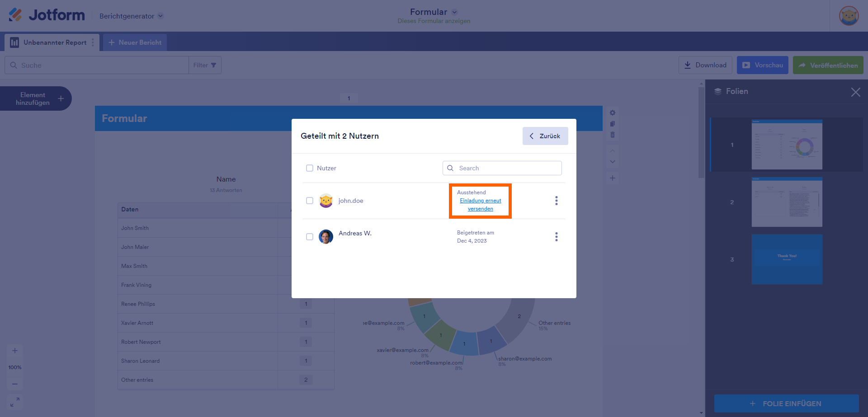Click the fullscreen expand icon
868x417 pixels.
15,402
